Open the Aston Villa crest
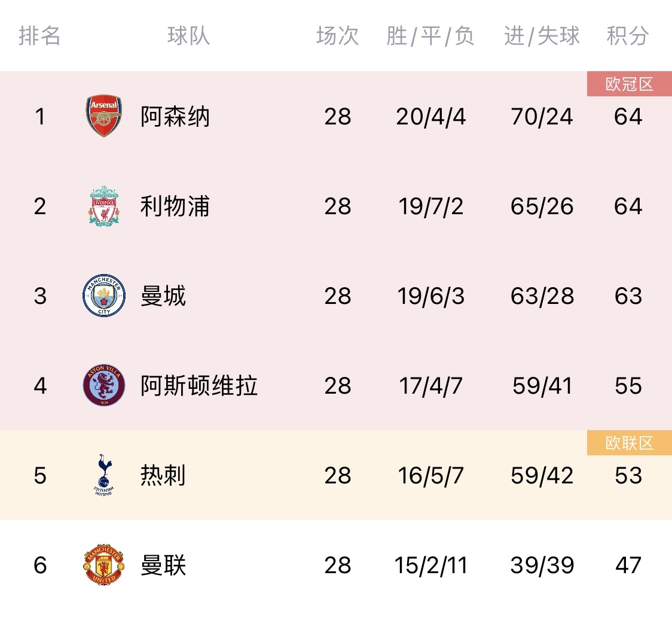672x630 pixels. 103,385
